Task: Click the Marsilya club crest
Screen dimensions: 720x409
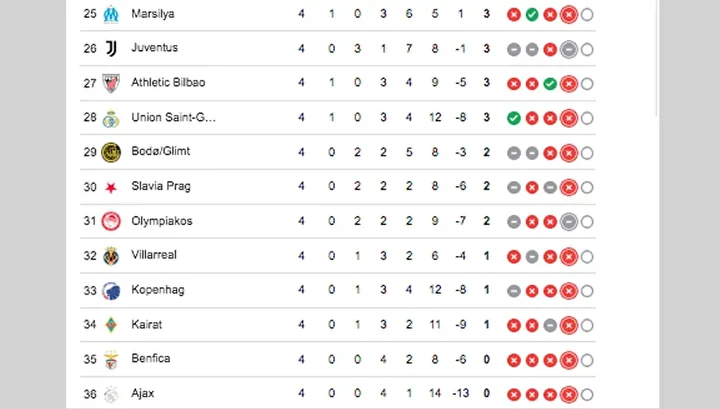Action: pos(111,14)
